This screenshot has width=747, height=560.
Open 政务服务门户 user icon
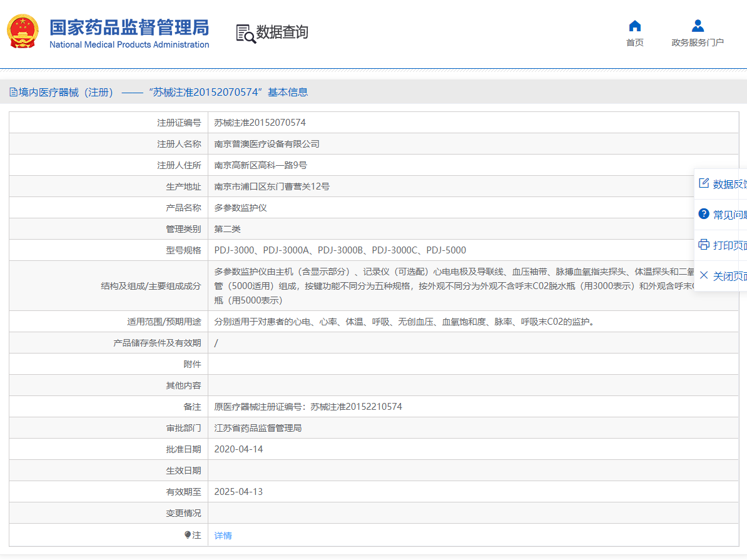[698, 26]
